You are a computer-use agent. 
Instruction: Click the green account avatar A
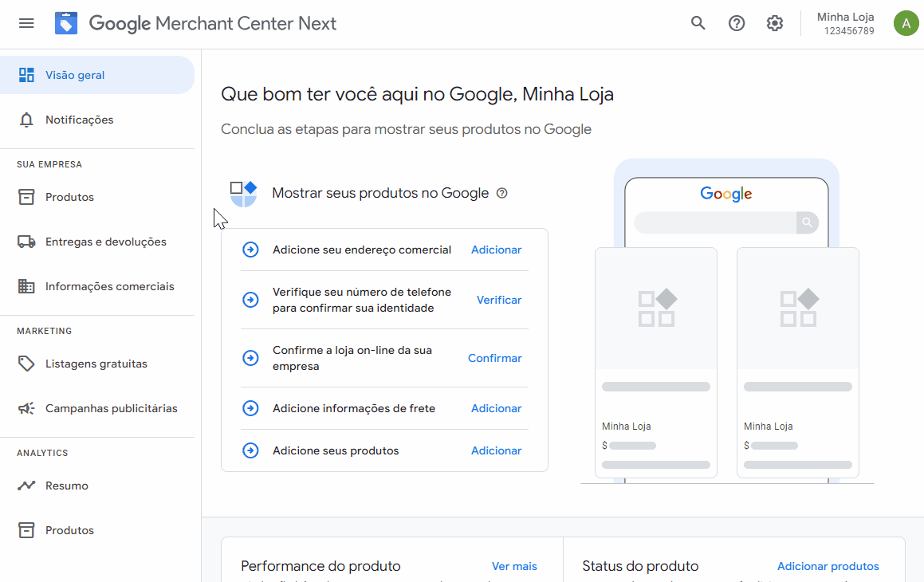(x=906, y=23)
